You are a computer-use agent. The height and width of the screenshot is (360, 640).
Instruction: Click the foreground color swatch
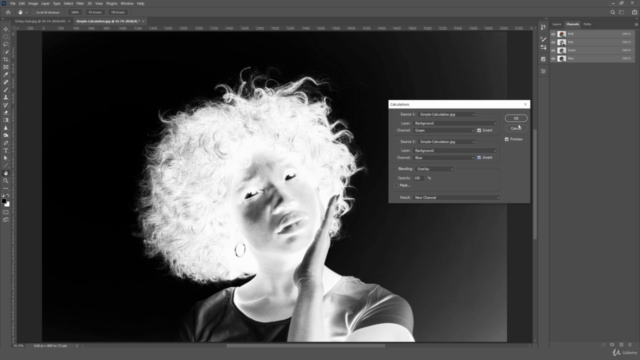coord(4,201)
